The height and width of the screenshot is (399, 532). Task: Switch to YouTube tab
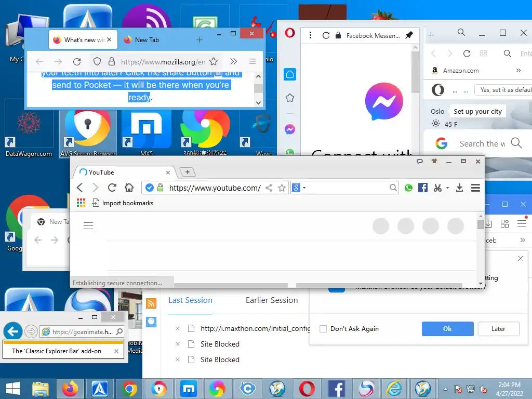(124, 172)
